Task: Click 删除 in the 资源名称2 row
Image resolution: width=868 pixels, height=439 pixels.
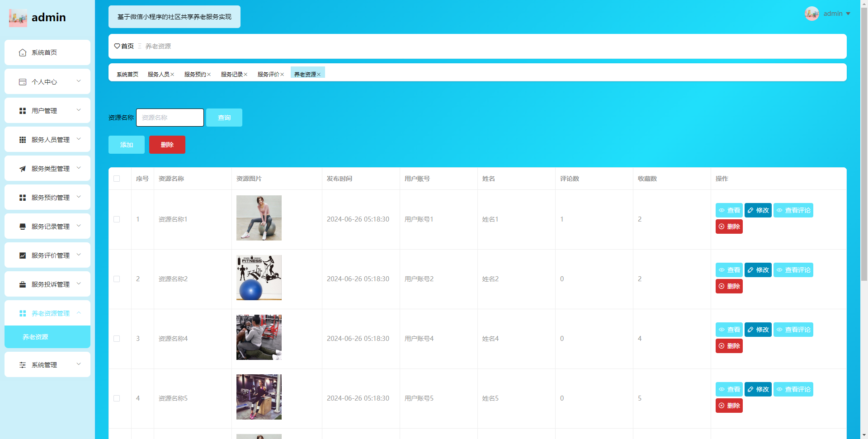Action: pyautogui.click(x=729, y=286)
